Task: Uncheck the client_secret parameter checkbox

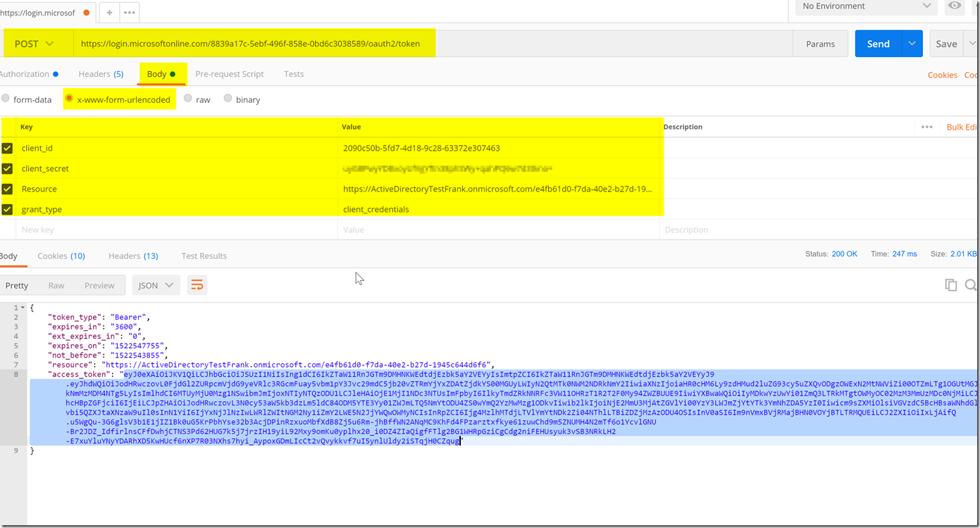Action: 7,169
